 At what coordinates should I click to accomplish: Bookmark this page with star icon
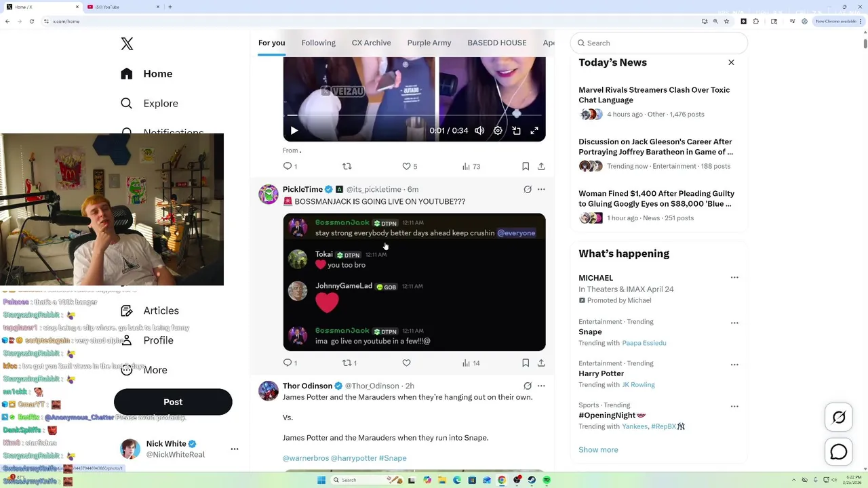(x=726, y=21)
